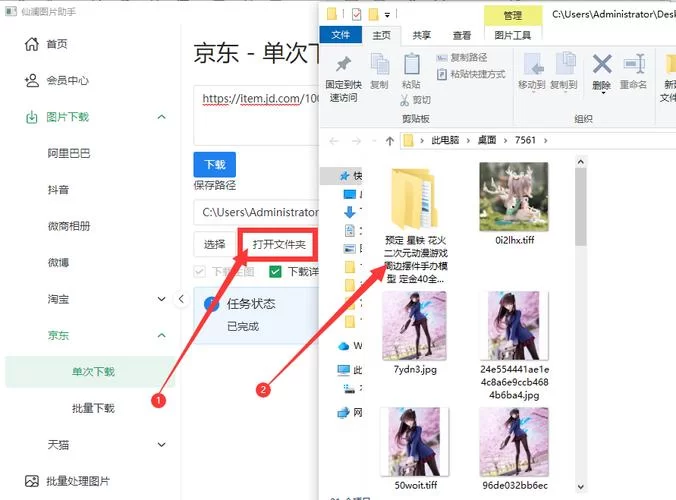Viewport: 676px width, 500px height.
Task: Collapse sidebar with round arrow button
Action: click(x=181, y=299)
